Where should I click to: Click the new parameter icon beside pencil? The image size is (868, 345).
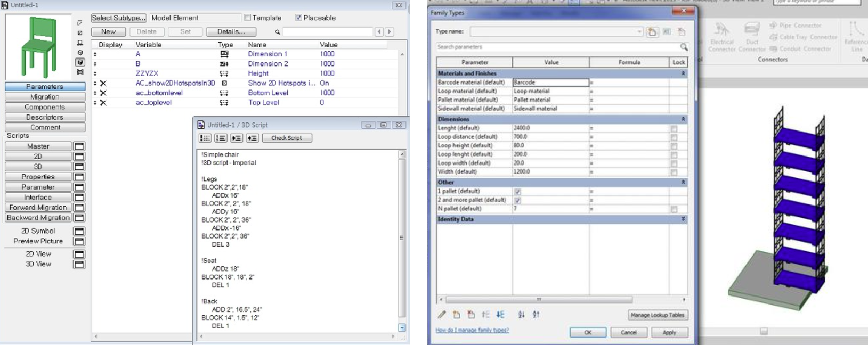pyautogui.click(x=457, y=315)
